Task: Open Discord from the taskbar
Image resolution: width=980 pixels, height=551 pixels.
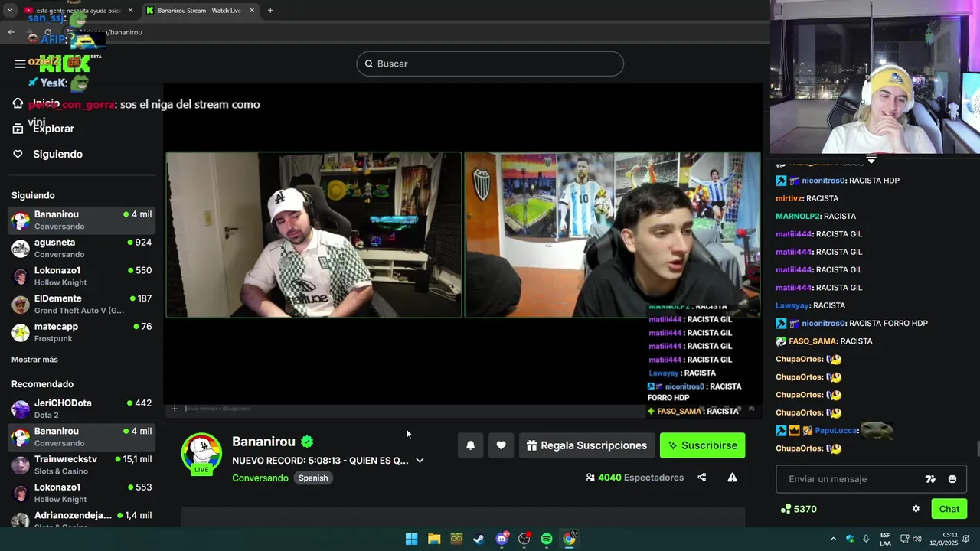Action: click(501, 539)
